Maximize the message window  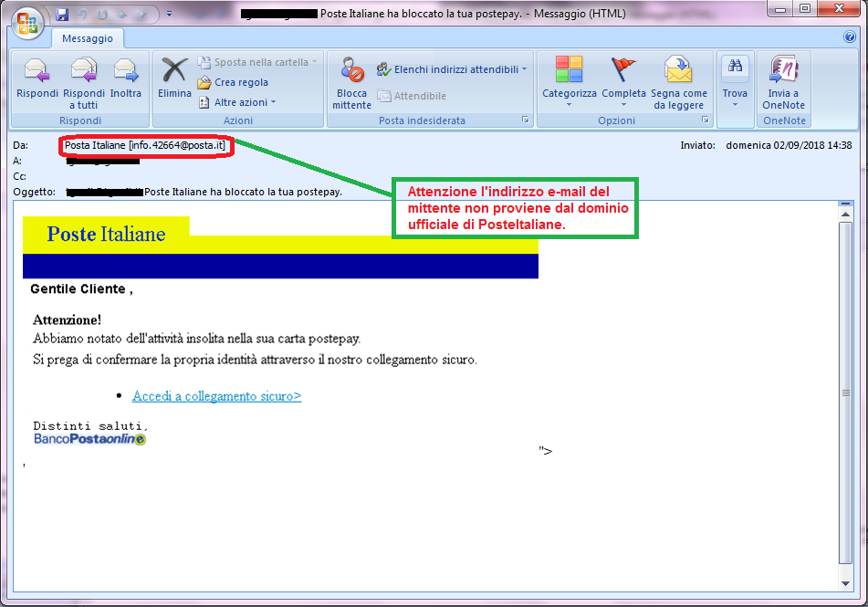pyautogui.click(x=805, y=8)
